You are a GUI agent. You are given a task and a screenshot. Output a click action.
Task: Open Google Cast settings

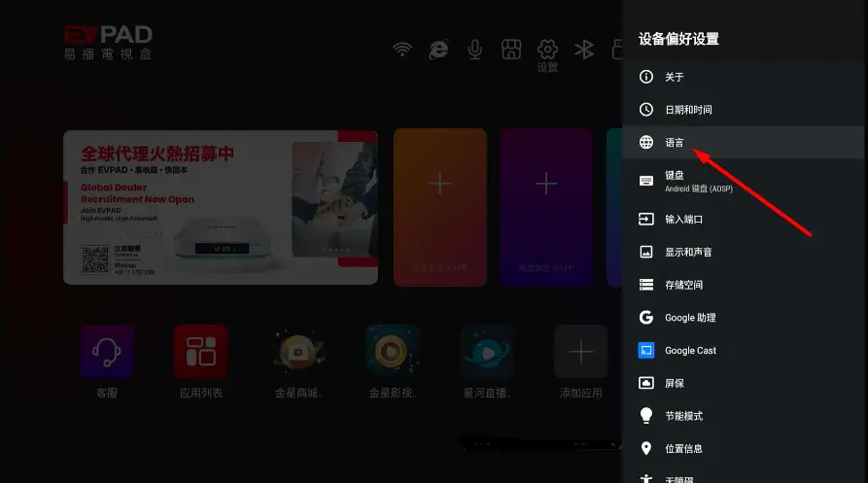coord(690,350)
